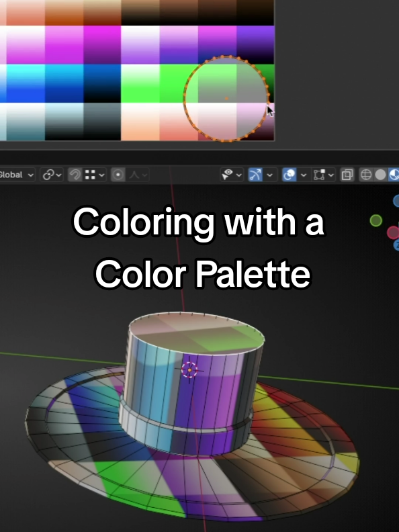Expand the overlays options dropdown arrow
This screenshot has height=532, width=399.
[304, 175]
